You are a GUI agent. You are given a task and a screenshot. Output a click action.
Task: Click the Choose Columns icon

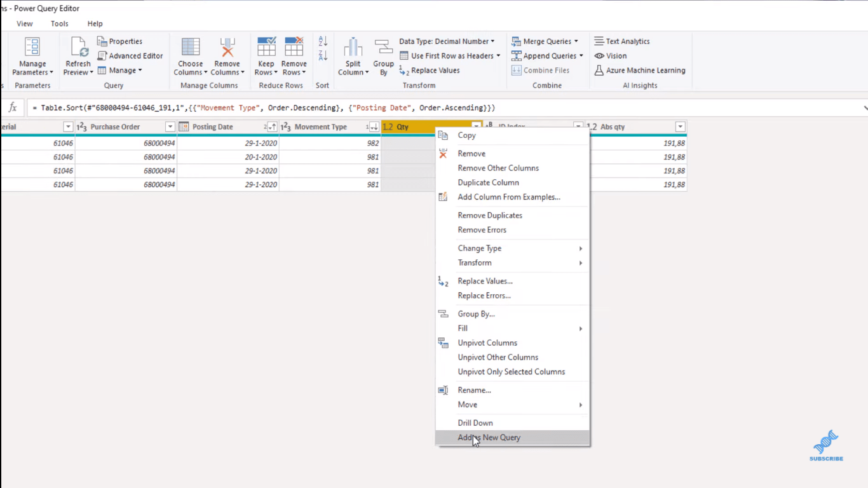[191, 47]
